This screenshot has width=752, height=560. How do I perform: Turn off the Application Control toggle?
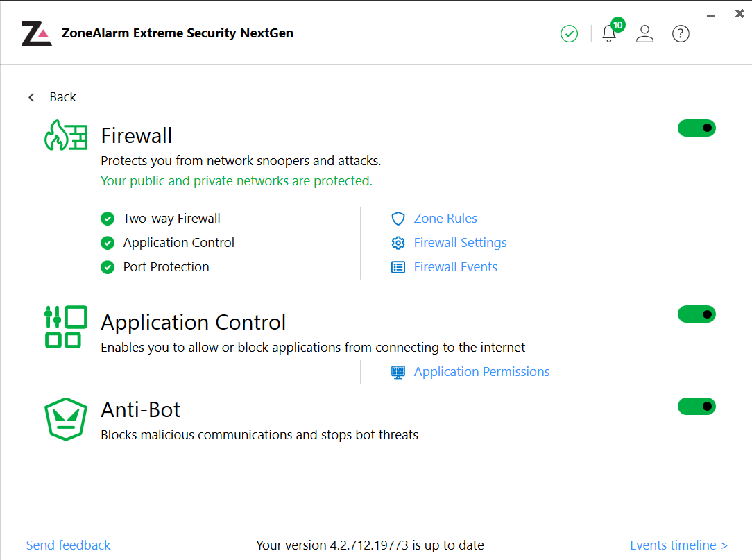click(x=697, y=314)
